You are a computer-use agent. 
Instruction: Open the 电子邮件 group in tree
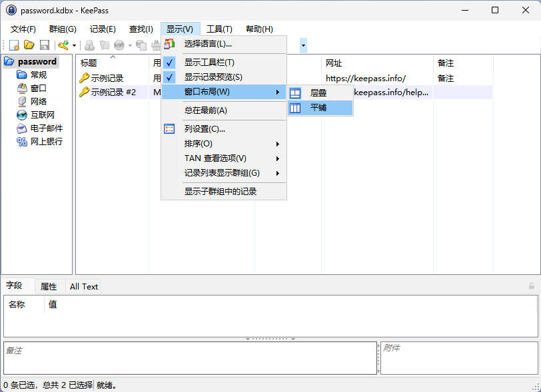46,128
